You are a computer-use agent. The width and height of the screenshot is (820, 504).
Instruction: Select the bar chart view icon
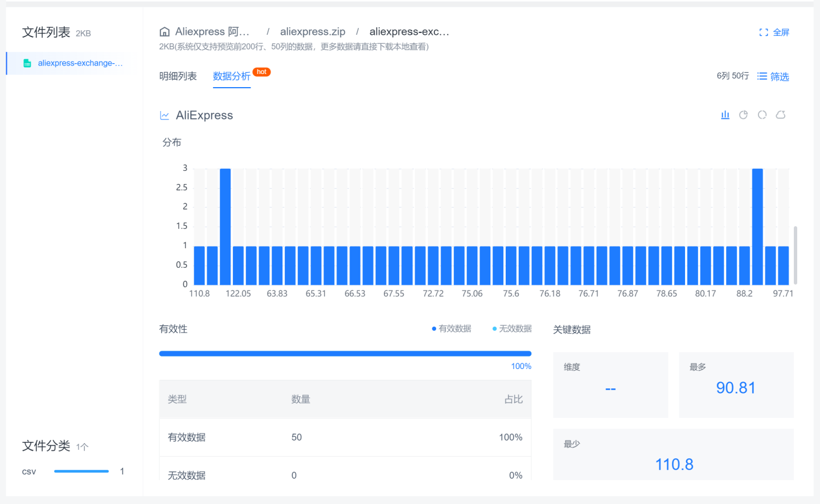pos(725,115)
